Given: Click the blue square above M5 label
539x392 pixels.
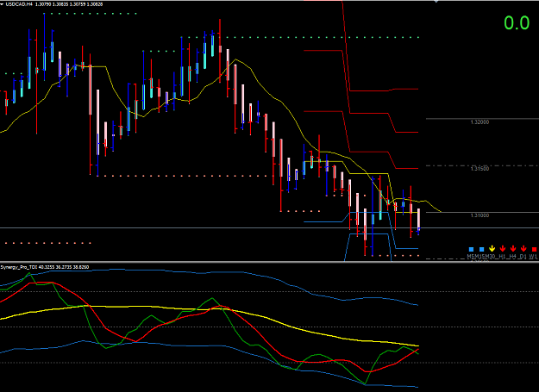Looking at the screenshot, I should pyautogui.click(x=471, y=249).
